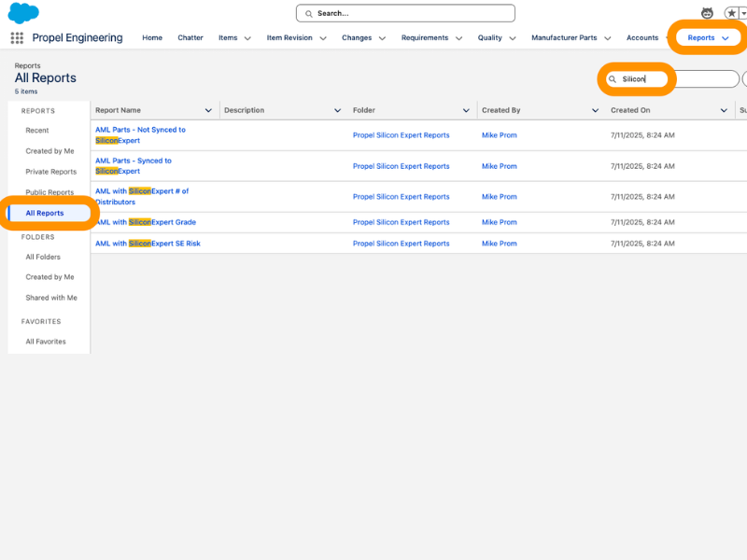Click the Salesforce cloud logo

(x=23, y=13)
